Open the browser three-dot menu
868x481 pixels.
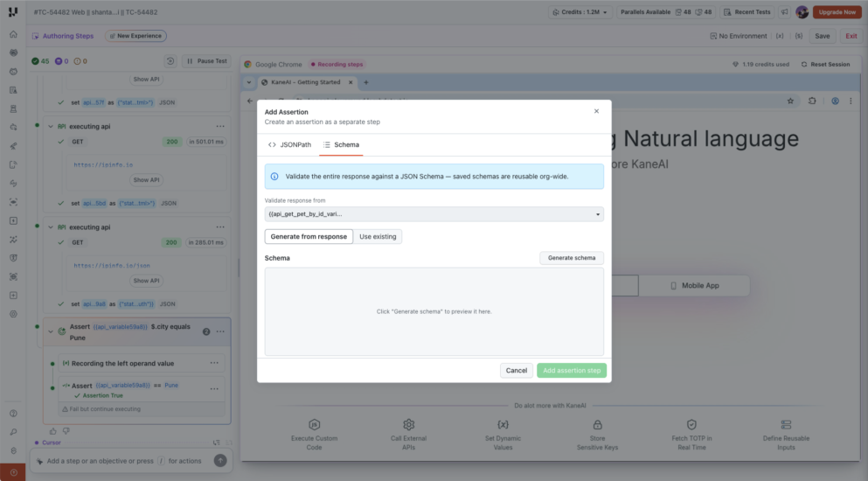pos(851,101)
